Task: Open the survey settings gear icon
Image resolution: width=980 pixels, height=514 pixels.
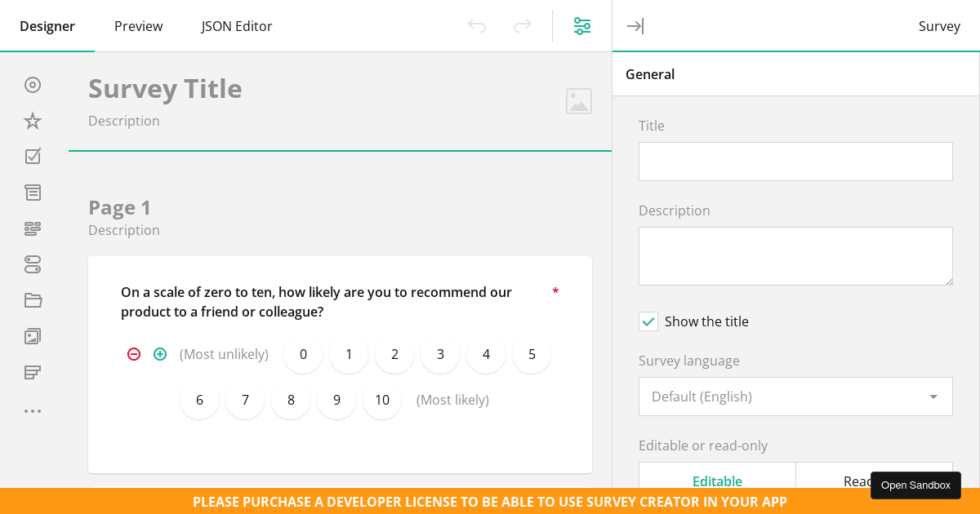Action: pos(582,26)
